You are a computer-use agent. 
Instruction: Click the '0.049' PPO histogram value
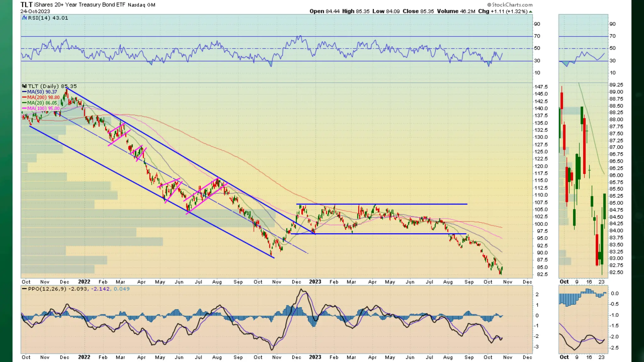click(x=121, y=289)
